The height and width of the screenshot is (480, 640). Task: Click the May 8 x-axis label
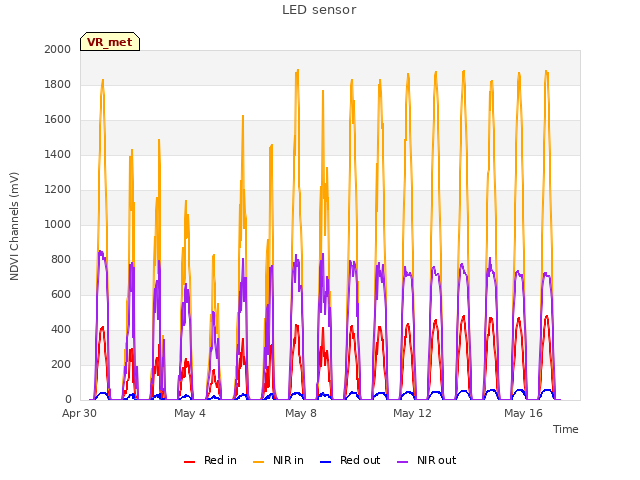pos(301,413)
